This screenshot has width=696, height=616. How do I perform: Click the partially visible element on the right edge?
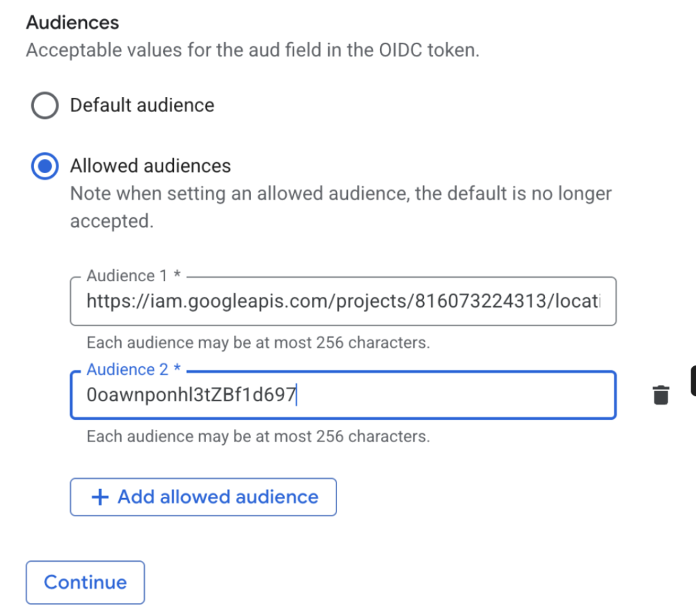692,380
